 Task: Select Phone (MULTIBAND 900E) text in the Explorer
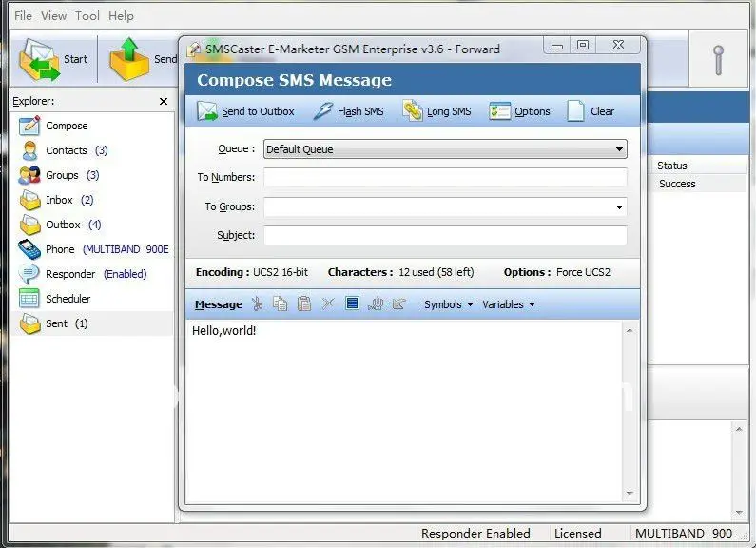click(107, 249)
